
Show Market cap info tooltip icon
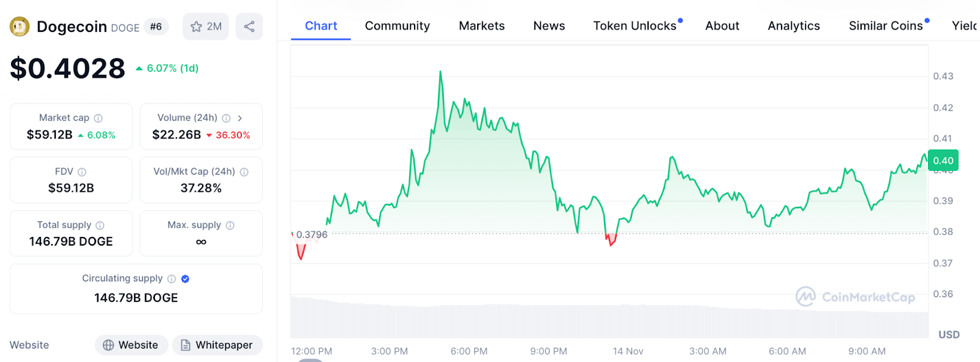pyautogui.click(x=98, y=118)
